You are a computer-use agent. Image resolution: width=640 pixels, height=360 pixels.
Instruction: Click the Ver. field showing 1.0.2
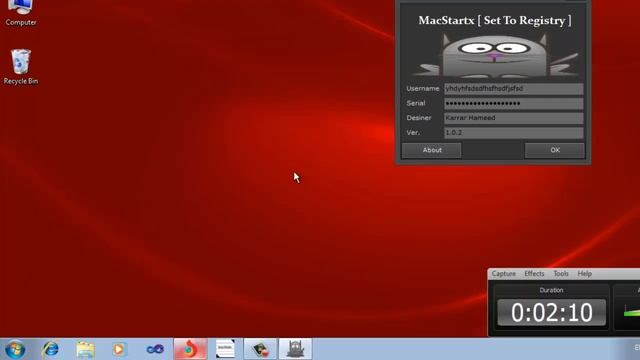pyautogui.click(x=513, y=133)
